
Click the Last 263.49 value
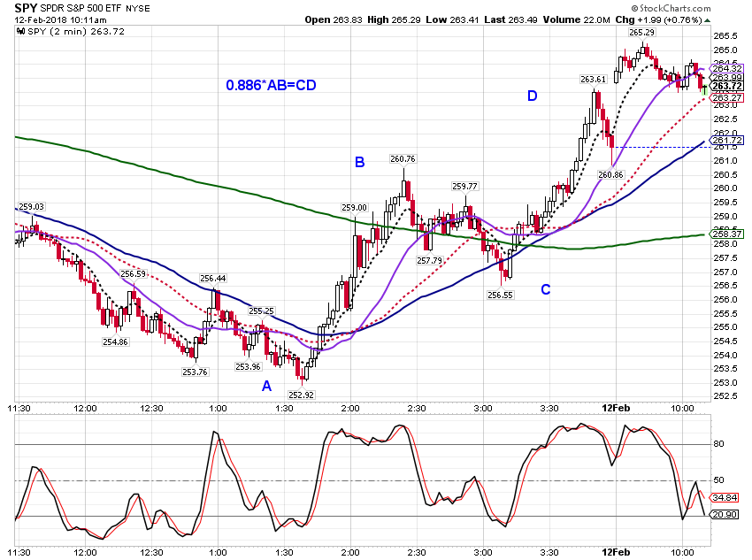510,19
